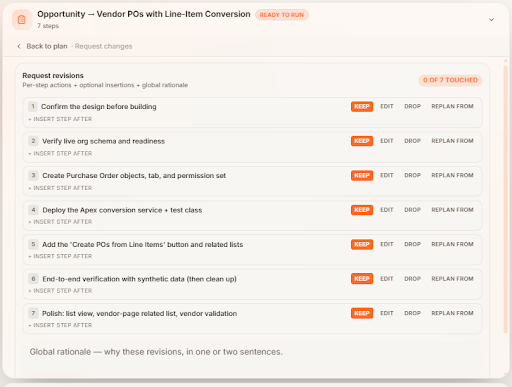Viewport: 512px width, 387px height.
Task: Insert step after Deploy the Apex conversion
Action: tap(60, 222)
